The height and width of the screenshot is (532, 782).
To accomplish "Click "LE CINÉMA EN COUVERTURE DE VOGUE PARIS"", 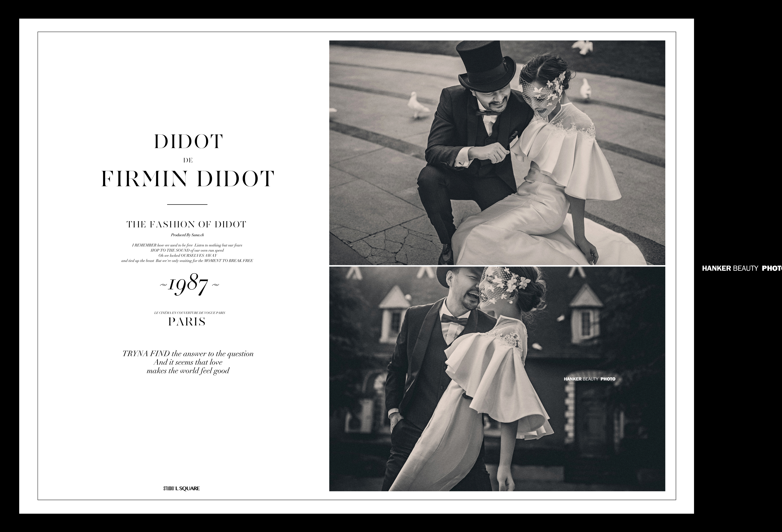I will click(x=190, y=313).
